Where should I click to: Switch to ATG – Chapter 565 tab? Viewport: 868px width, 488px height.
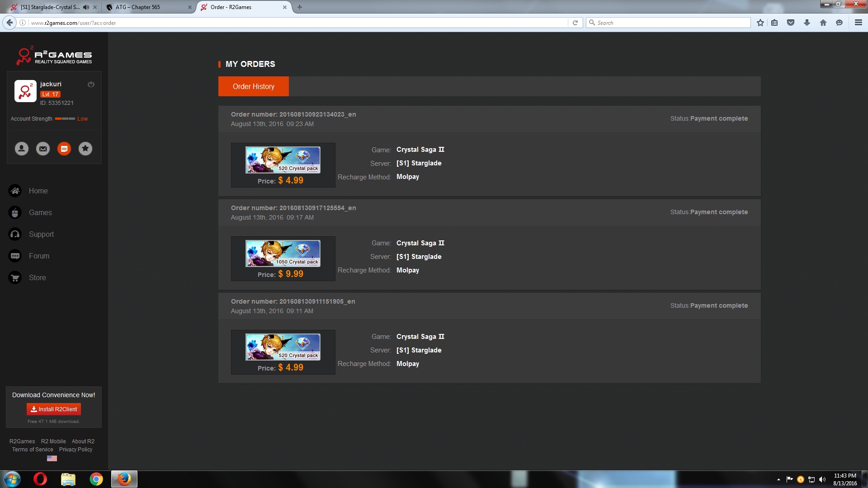(138, 7)
